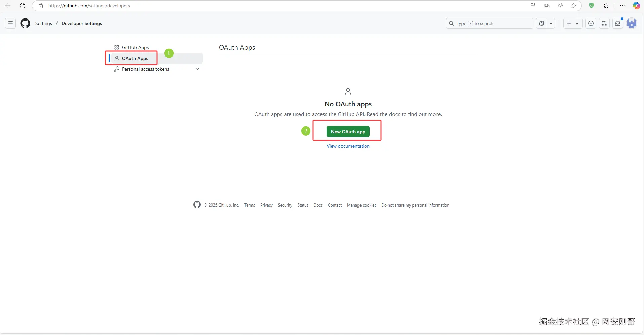
Task: Open the Contact footer link
Action: [335, 205]
